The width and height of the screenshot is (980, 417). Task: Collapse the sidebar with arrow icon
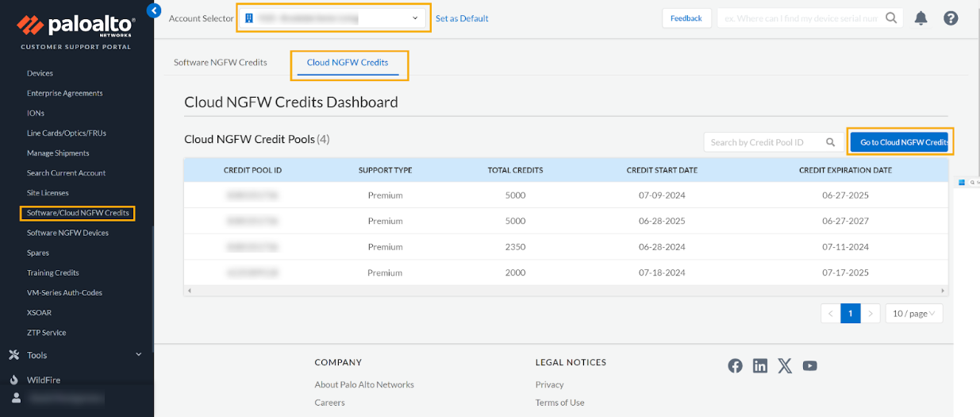click(154, 10)
